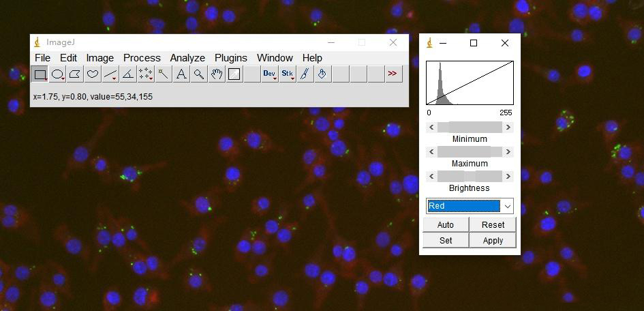
Task: Select the Multi-point tool
Action: (x=146, y=74)
